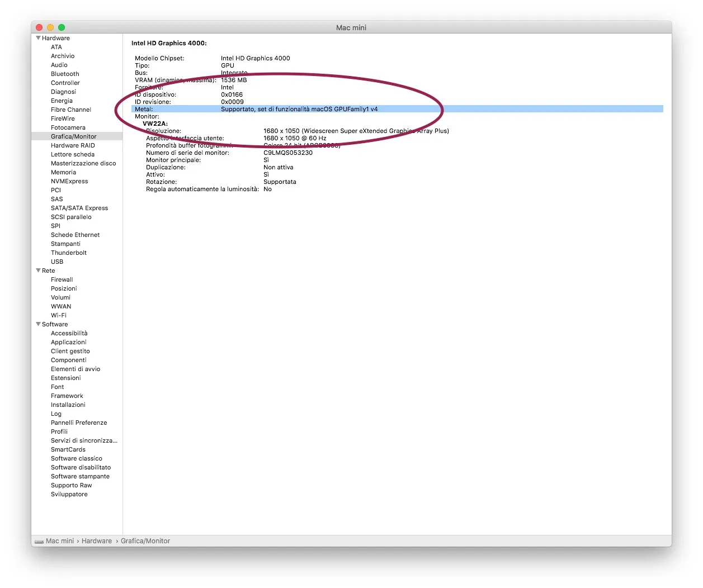
Task: Open the Audio hardware information
Action: pos(59,65)
